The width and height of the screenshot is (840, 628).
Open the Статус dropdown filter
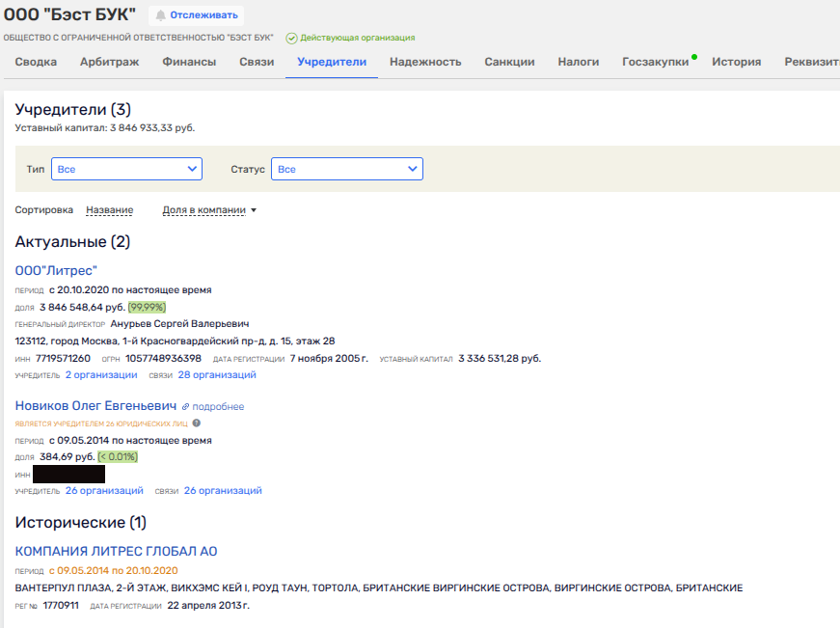(x=346, y=169)
